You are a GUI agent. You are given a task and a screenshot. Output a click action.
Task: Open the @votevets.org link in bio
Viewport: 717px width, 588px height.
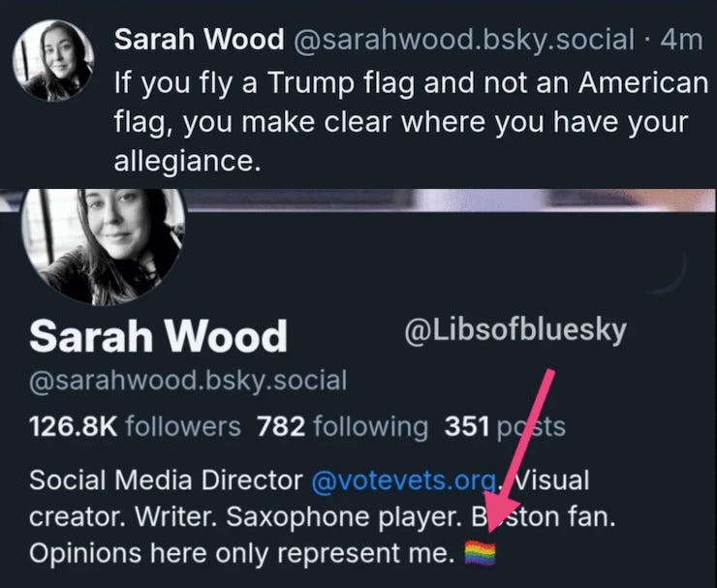(405, 480)
